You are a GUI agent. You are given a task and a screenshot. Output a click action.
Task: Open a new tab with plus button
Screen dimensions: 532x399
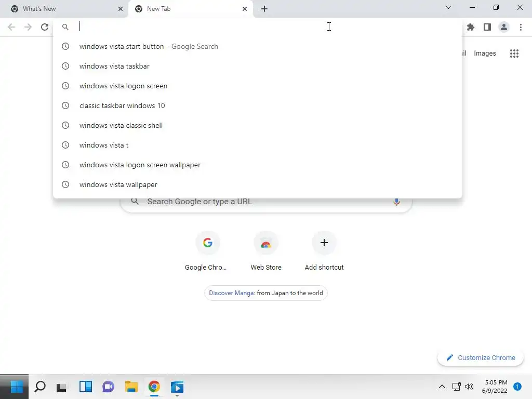(x=264, y=9)
